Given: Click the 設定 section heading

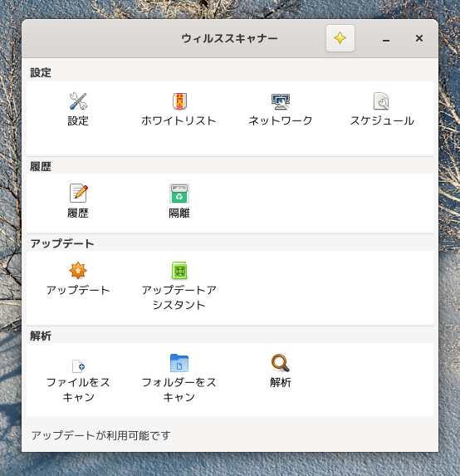Looking at the screenshot, I should (x=41, y=72).
